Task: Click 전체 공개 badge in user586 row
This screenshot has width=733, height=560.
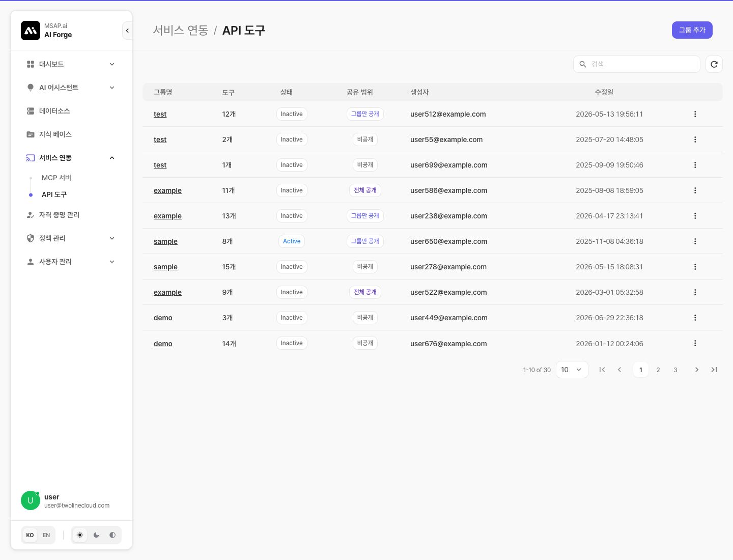Action: pos(365,190)
